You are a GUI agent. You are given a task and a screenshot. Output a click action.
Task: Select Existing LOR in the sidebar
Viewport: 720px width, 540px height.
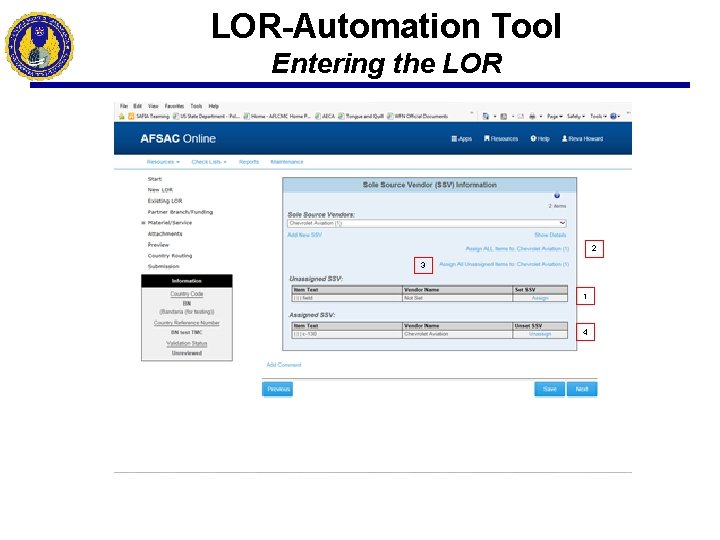pos(165,201)
